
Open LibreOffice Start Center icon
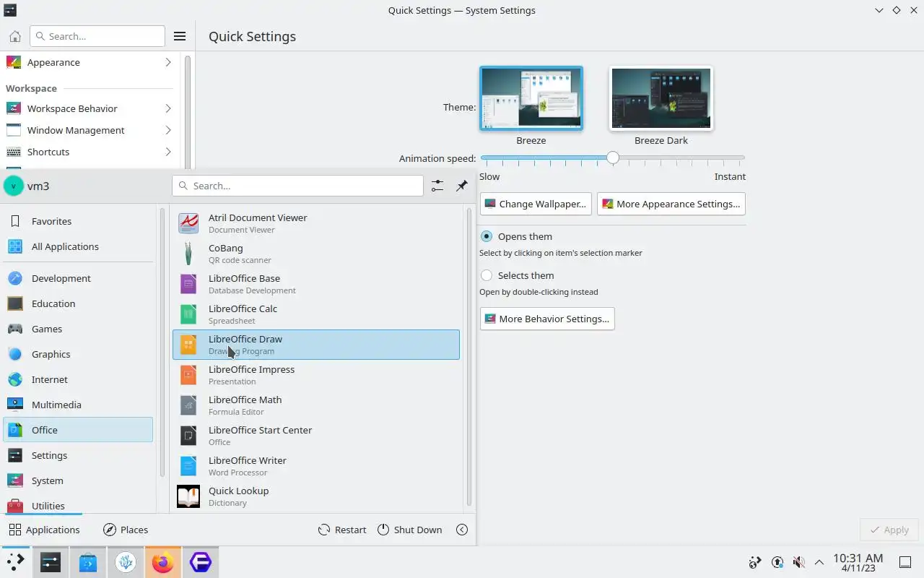tap(188, 436)
